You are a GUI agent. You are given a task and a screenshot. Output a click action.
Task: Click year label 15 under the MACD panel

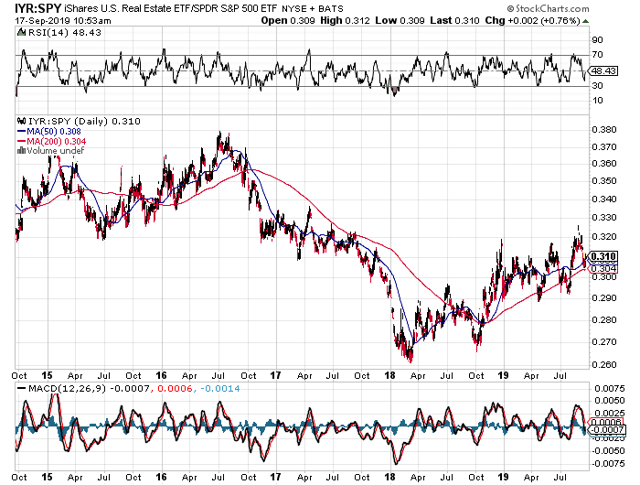pos(47,477)
